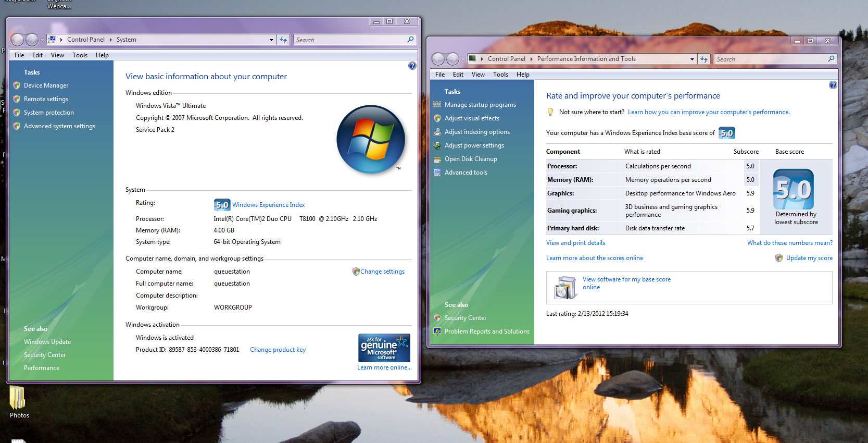Viewport: 868px width, 443px height.
Task: Click shield icon beside Advanced system settings
Action: pos(17,126)
